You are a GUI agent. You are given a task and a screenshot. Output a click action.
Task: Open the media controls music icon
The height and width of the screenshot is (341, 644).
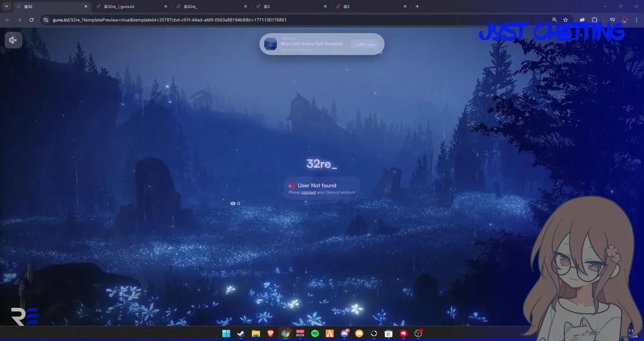tap(612, 20)
